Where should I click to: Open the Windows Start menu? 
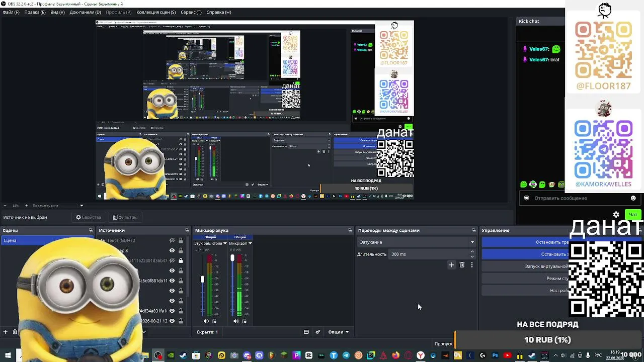(x=8, y=356)
